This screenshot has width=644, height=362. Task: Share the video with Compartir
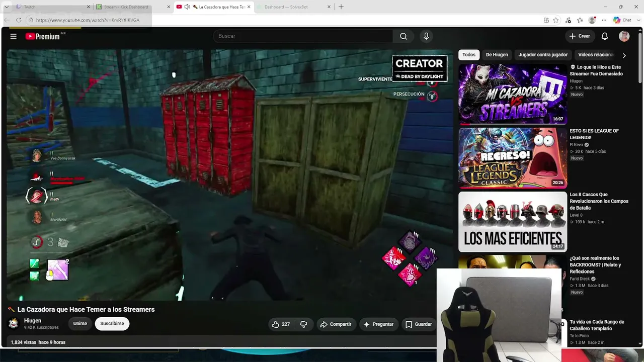tap(336, 324)
